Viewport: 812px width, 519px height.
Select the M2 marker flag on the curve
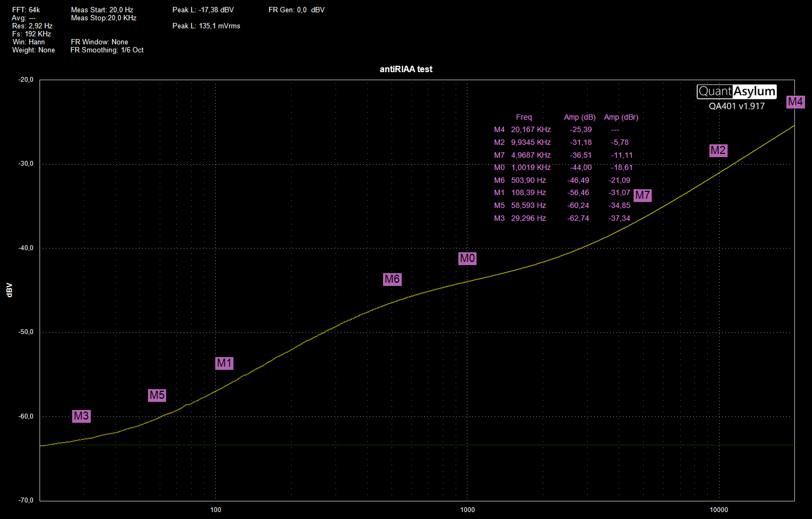[718, 150]
